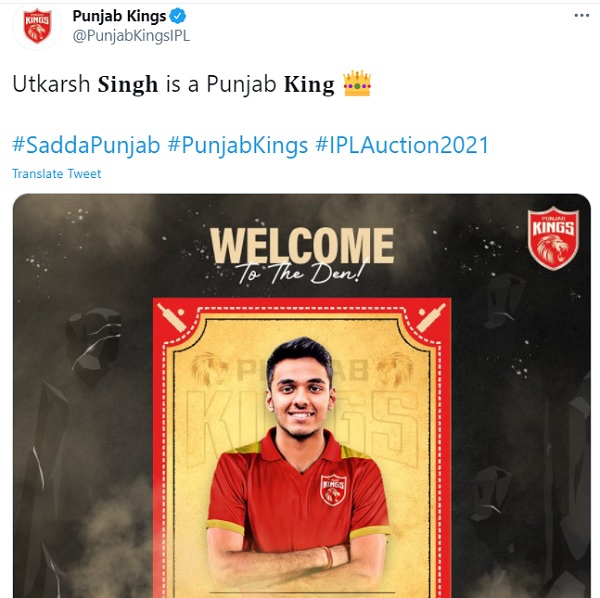Open the #IPLAuction2021 hashtag
Viewport: 600px width, 598px height.
pyautogui.click(x=402, y=145)
